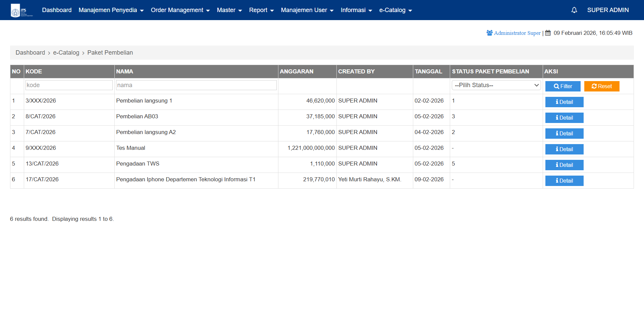The height and width of the screenshot is (317, 644).
Task: View Detail of Tes Manual package
Action: (564, 149)
